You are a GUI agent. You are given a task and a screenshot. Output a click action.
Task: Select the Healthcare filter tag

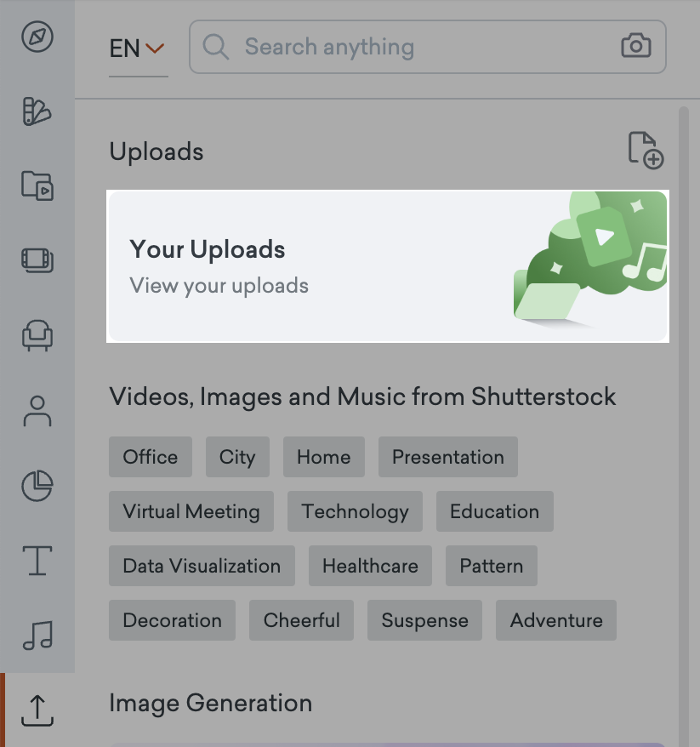click(x=370, y=566)
